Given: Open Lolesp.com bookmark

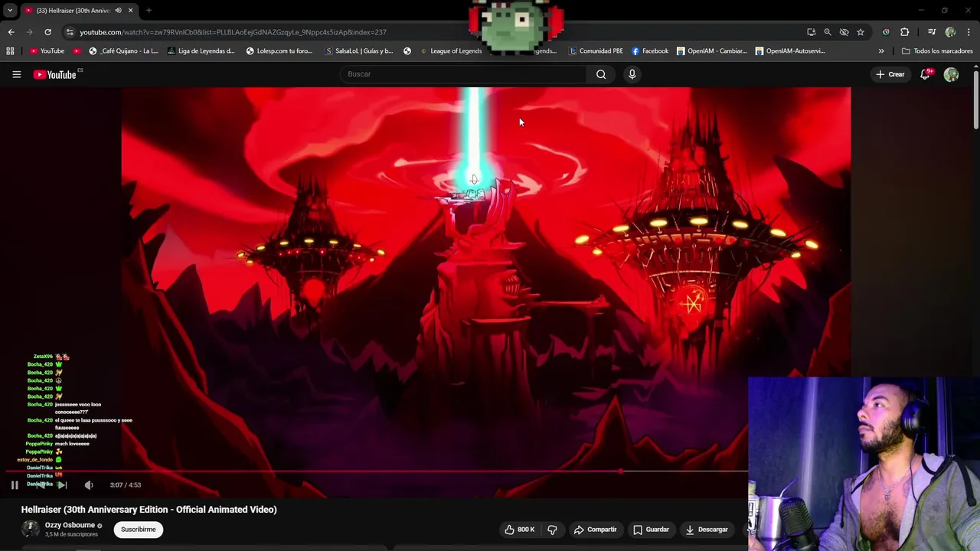Looking at the screenshot, I should coord(279,51).
